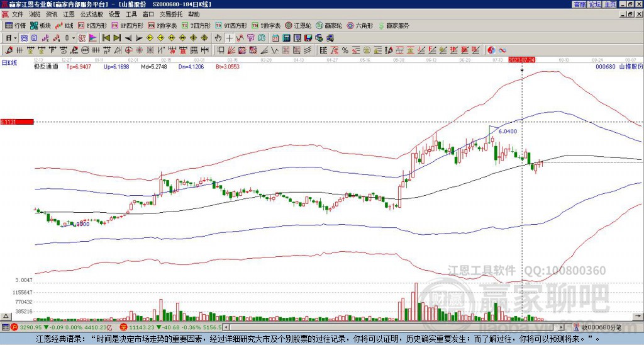Open the 赢家轮 wheel tool
Image resolution: width=644 pixels, height=345 pixels.
pos(329,25)
